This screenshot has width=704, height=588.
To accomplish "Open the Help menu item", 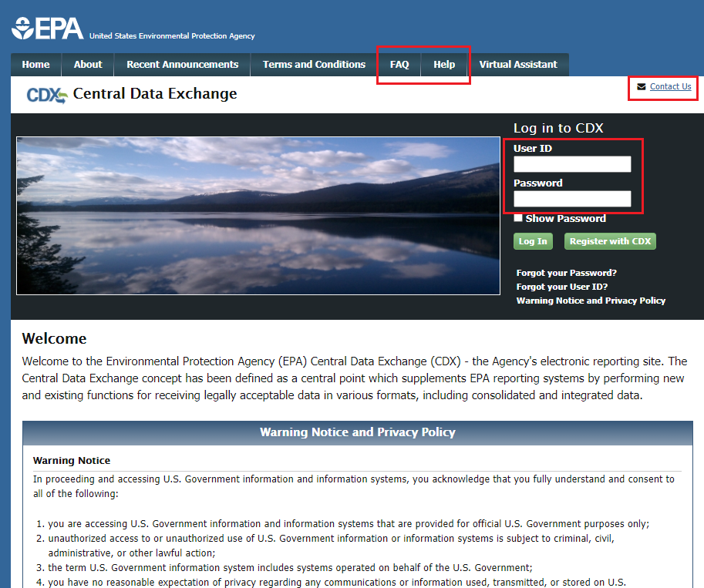I will pos(444,65).
